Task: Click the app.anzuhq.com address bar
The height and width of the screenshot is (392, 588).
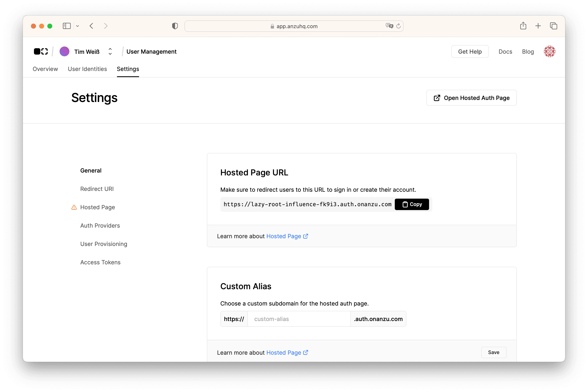Action: pos(294,26)
